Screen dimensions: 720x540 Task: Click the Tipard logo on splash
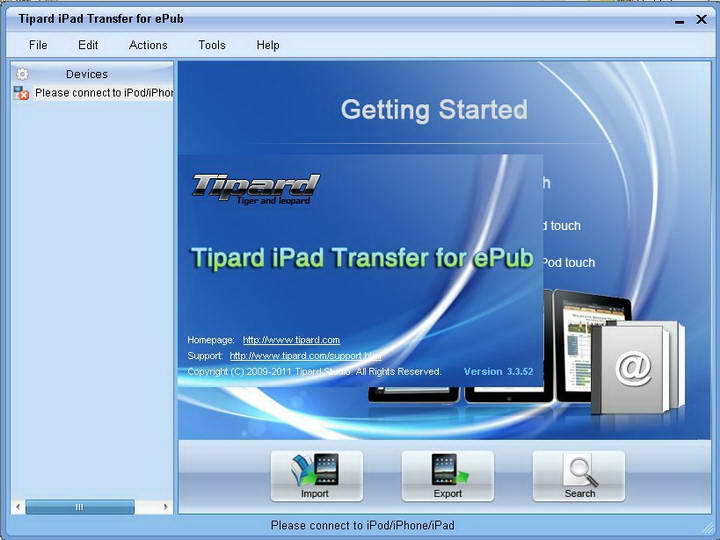point(256,188)
